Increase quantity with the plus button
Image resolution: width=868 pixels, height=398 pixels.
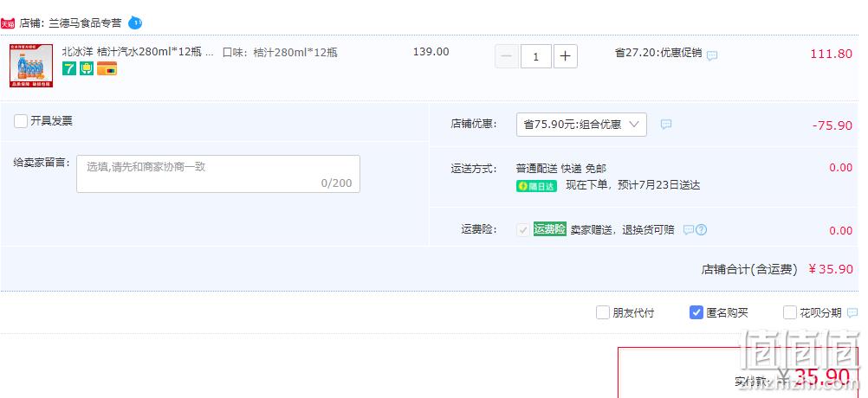(565, 56)
